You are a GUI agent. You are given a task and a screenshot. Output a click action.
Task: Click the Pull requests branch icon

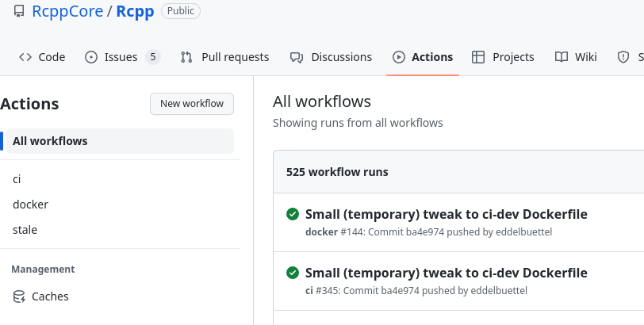tap(186, 57)
